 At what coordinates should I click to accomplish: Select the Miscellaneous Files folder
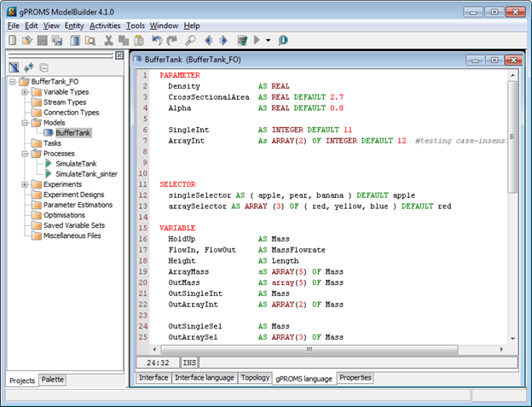72,235
